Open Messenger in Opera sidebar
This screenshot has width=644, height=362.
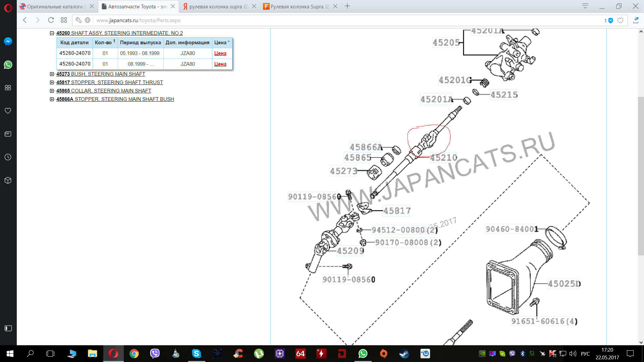pos(8,41)
